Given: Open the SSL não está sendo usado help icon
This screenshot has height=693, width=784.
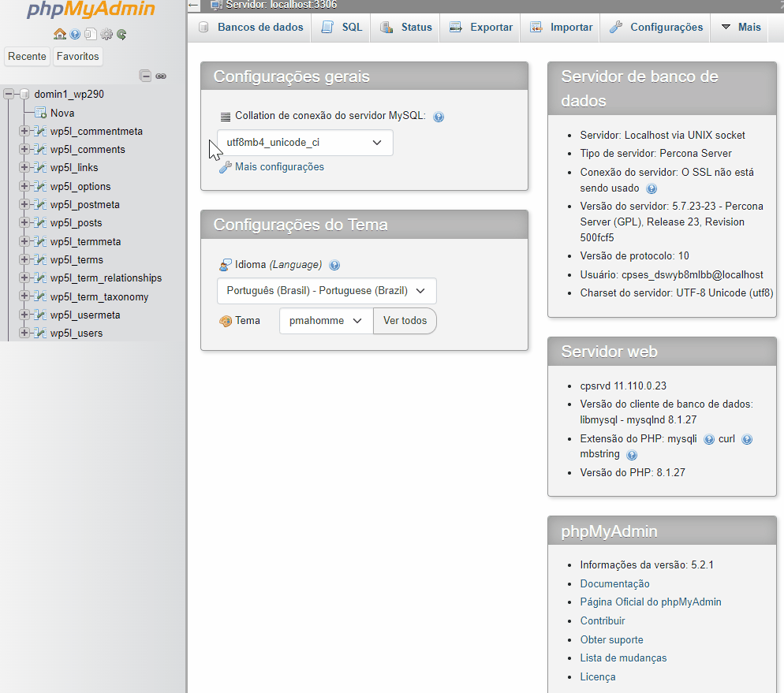Looking at the screenshot, I should pos(651,188).
